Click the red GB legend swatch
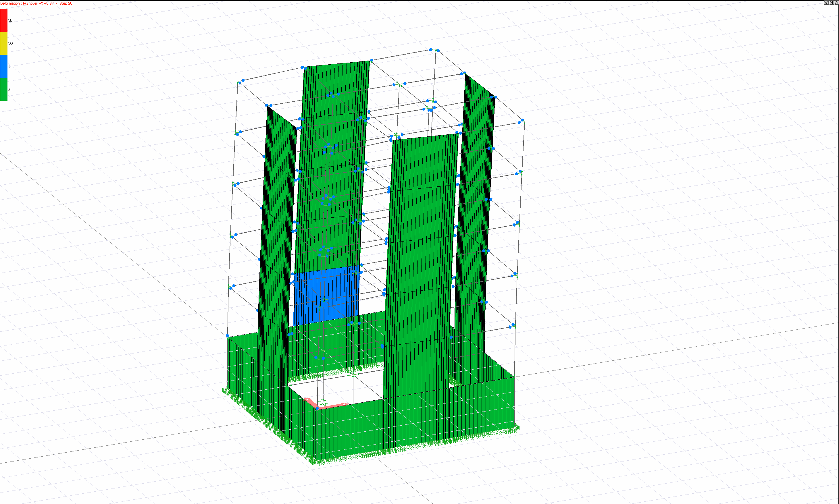This screenshot has width=839, height=504. tap(4, 20)
